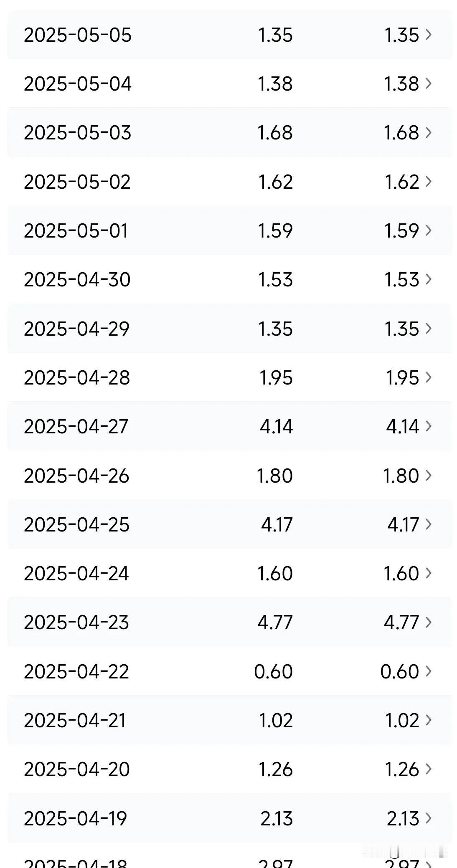The image size is (457, 868).
Task: Expand 2025-04-24 row using its arrow
Action: [x=428, y=573]
